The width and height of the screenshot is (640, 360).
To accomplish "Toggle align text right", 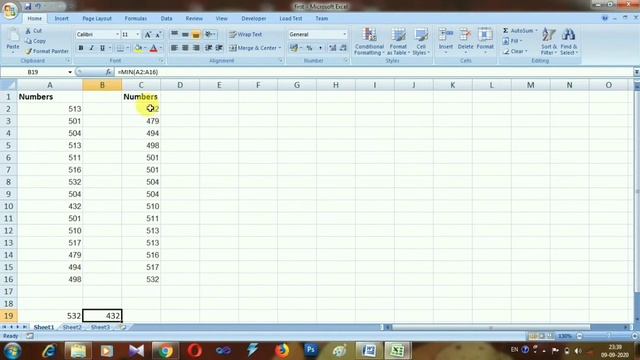I will coord(196,48).
